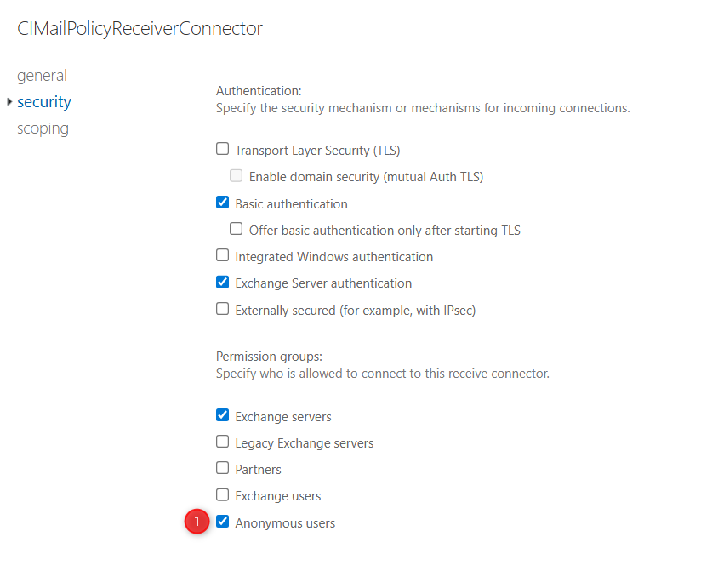This screenshot has width=701, height=588.
Task: Enable Transport Layer Security (TLS) checkbox
Action: (223, 149)
